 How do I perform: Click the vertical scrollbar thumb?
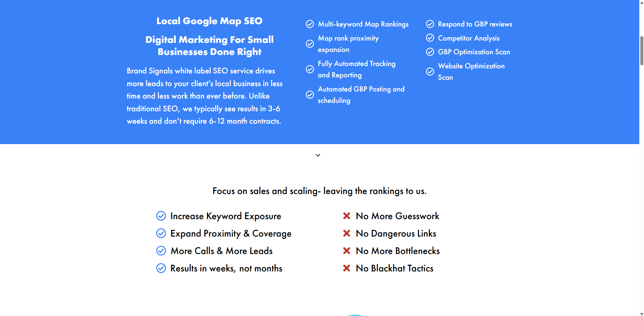tap(642, 50)
